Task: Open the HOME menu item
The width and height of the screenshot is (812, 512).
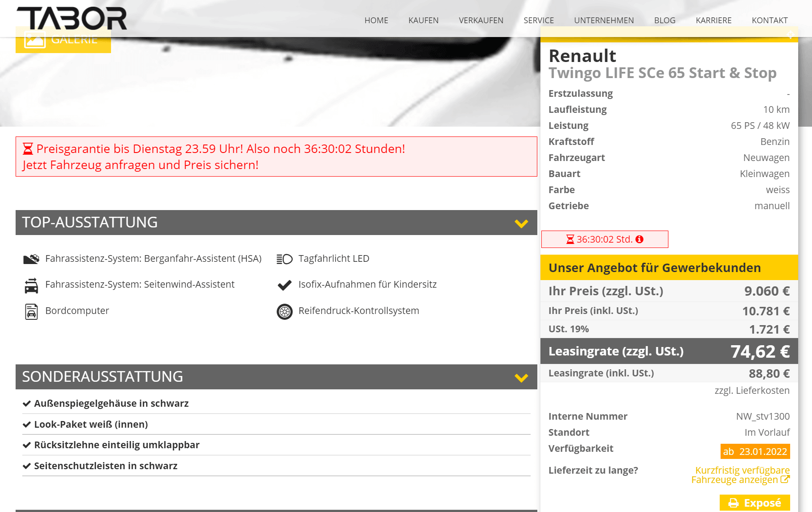Action: (376, 21)
